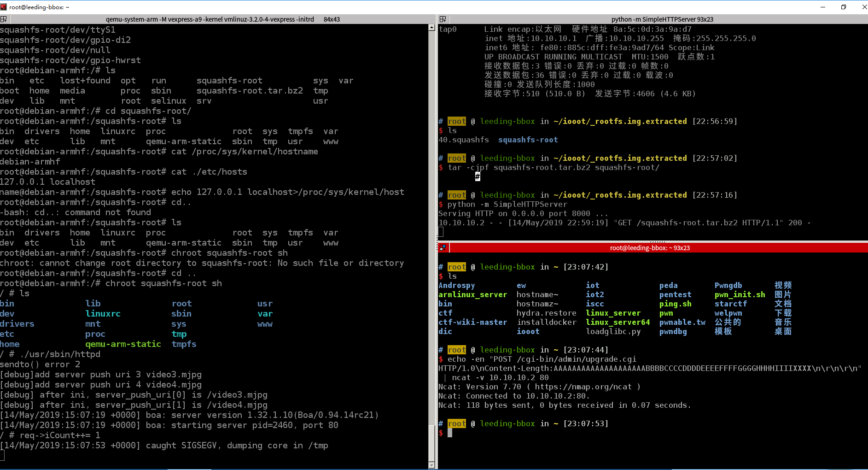
Task: Open the group menu icon of the SimpleHTTPServer pane
Action: tap(443, 19)
